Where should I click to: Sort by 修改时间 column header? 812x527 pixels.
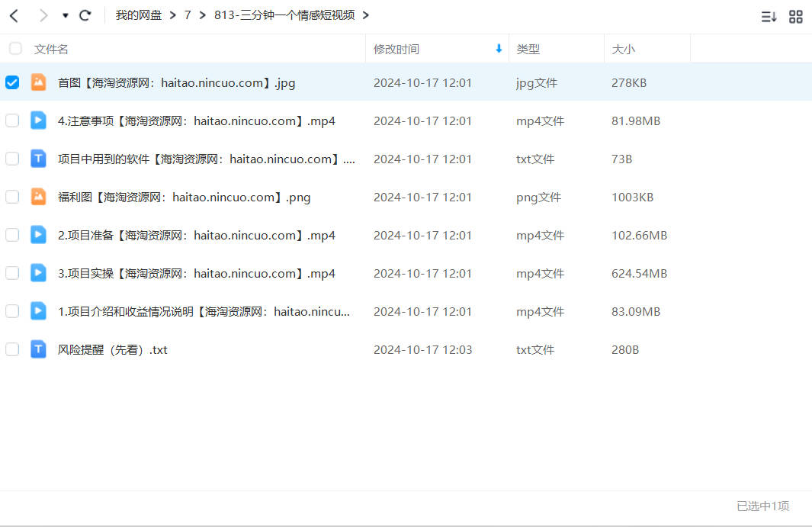click(x=396, y=50)
